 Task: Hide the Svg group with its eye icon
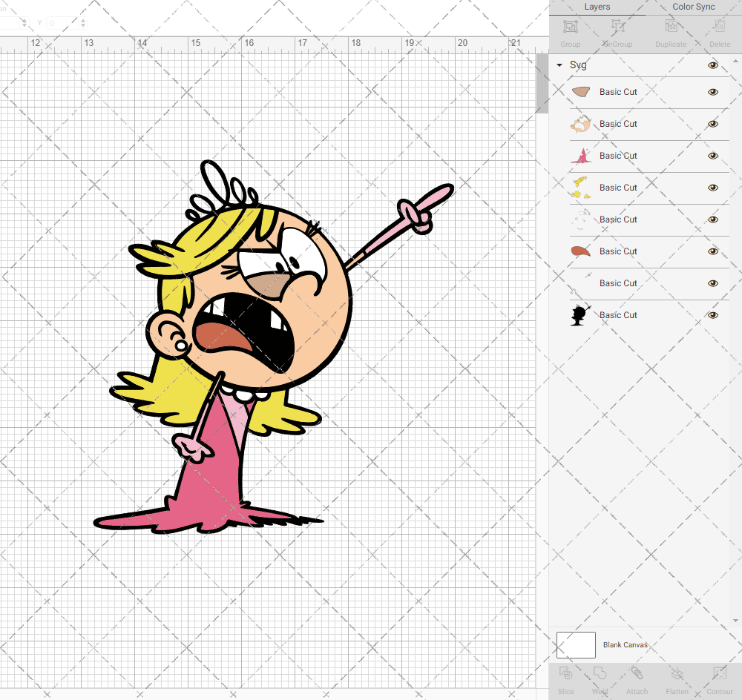pos(712,65)
